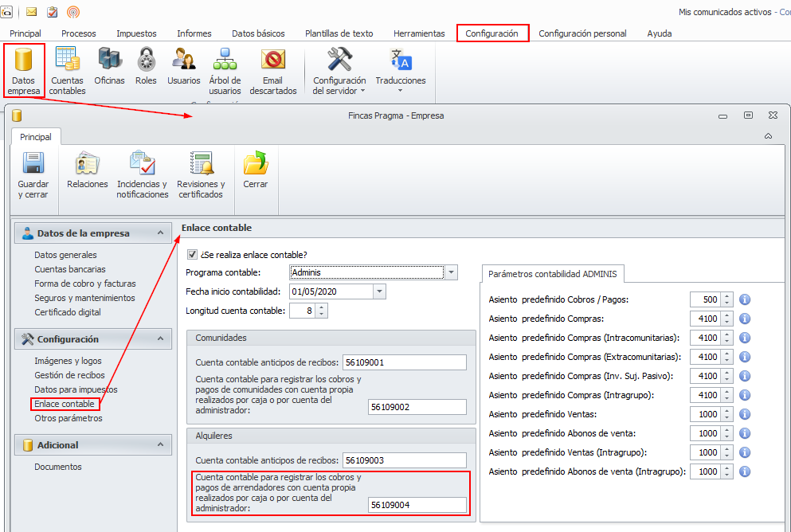Open Configuración del servidor menu
The height and width of the screenshot is (532, 791).
click(339, 71)
